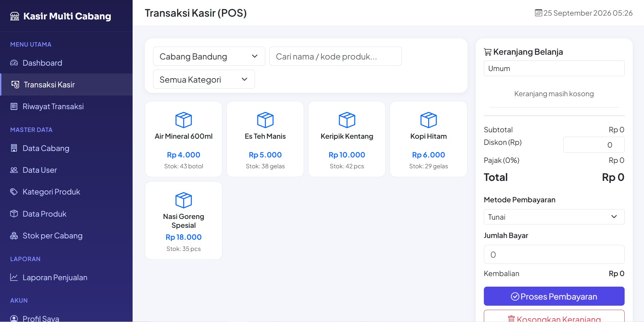Click the Nasi Goreng Spesial product name

tap(184, 221)
